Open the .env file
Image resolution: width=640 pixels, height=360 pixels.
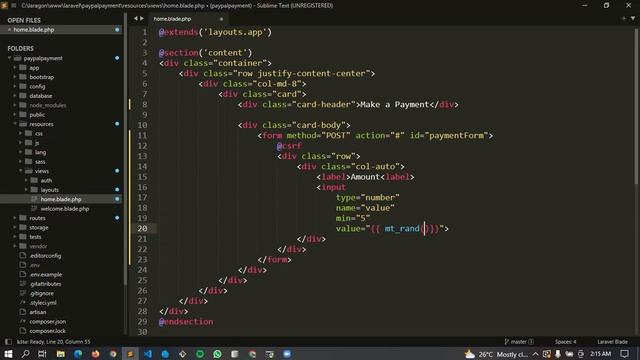click(35, 265)
